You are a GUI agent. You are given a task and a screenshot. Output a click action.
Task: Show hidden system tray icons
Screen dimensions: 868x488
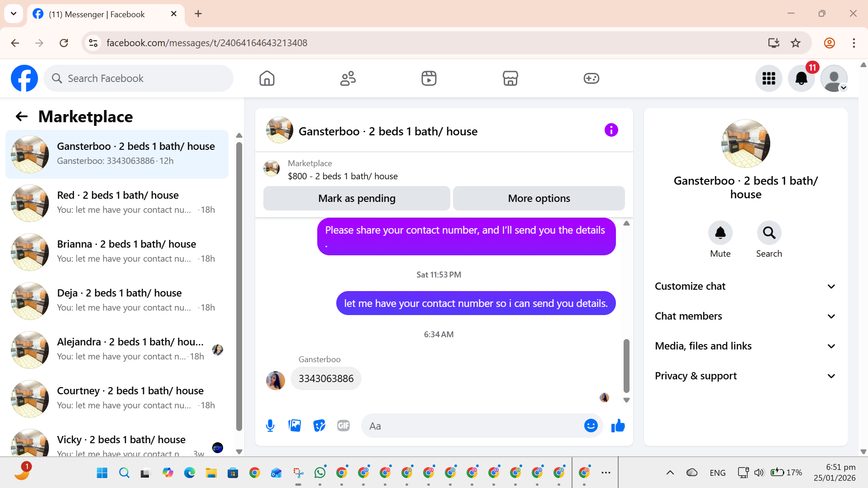coord(670,473)
